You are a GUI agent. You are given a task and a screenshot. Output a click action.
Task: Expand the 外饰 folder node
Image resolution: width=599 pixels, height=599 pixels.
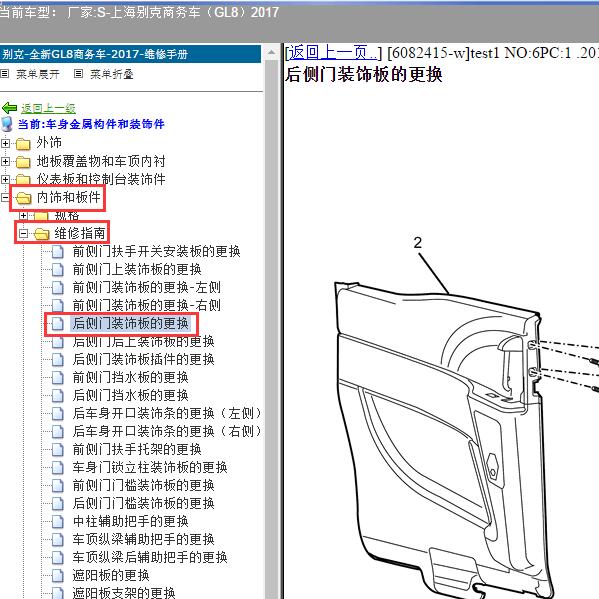(x=5, y=143)
